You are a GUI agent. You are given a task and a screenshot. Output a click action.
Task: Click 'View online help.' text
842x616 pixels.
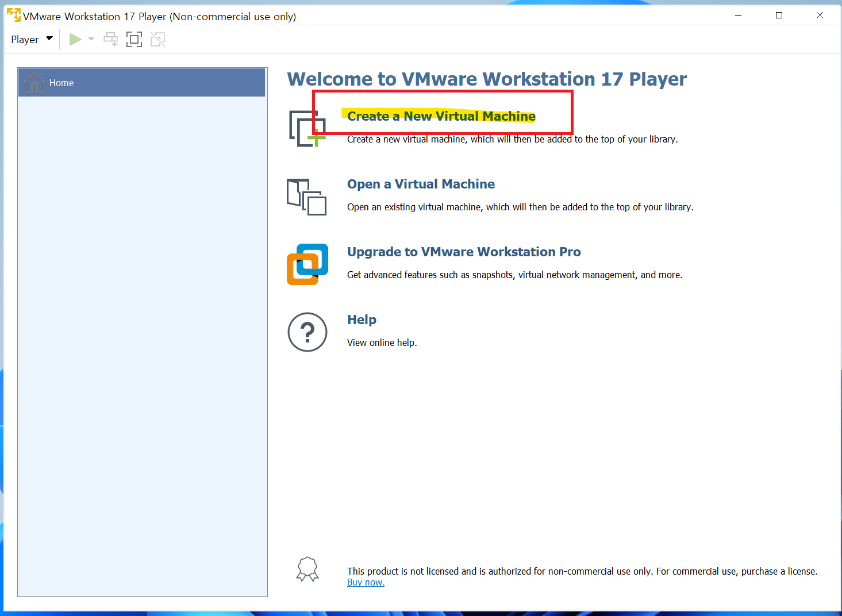pyautogui.click(x=382, y=342)
